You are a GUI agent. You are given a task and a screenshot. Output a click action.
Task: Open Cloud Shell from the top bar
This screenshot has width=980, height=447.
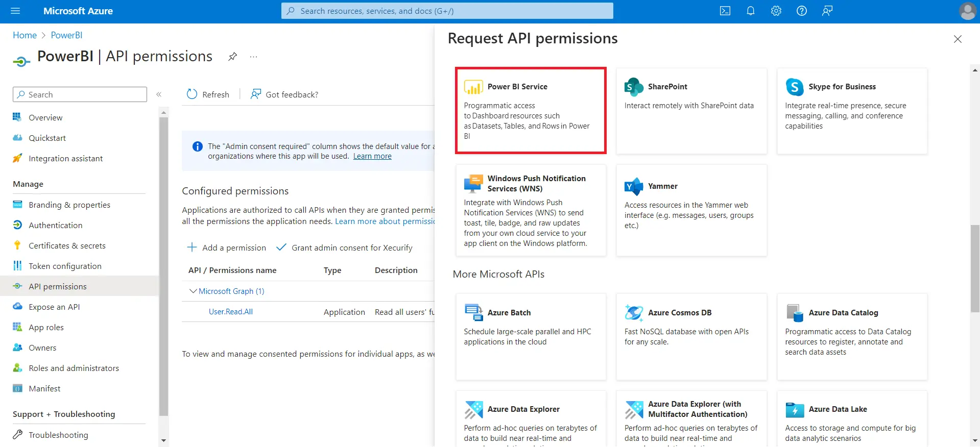(x=725, y=11)
